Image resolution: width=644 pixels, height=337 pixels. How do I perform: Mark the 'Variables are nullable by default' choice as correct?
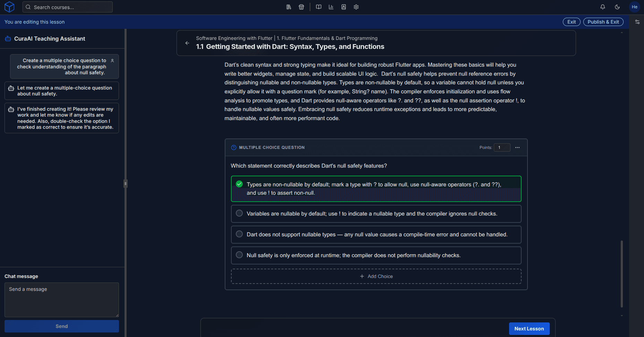239,213
